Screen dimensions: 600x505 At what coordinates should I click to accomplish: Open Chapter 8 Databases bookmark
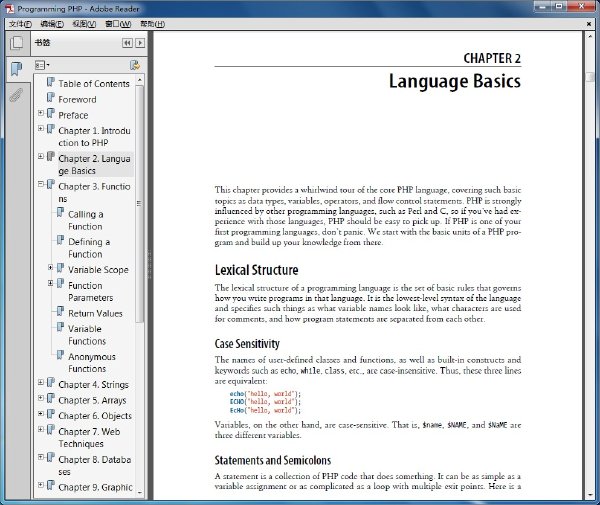[x=95, y=466]
